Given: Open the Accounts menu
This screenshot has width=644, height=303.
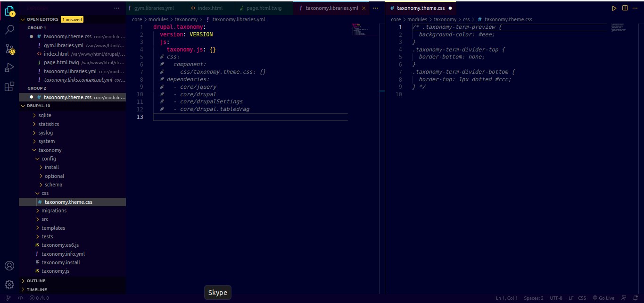Looking at the screenshot, I should 9,265.
